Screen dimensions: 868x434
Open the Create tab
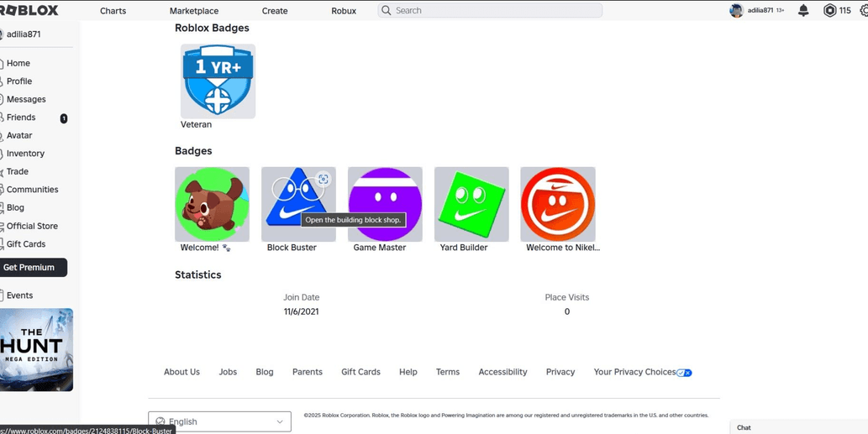(275, 11)
